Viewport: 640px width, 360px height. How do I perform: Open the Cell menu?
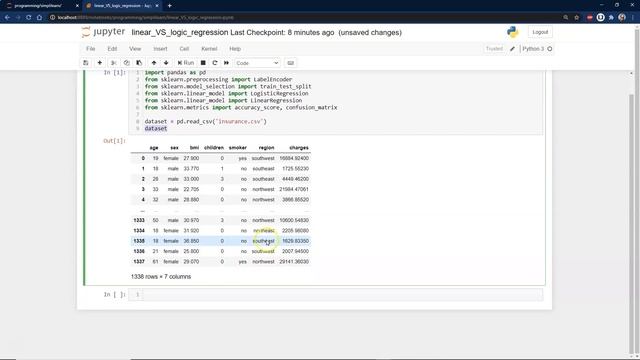point(184,49)
